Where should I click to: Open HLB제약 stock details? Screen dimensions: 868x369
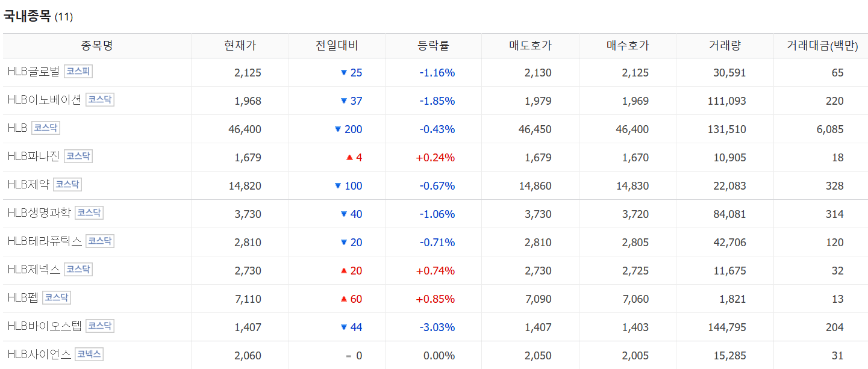[28, 185]
